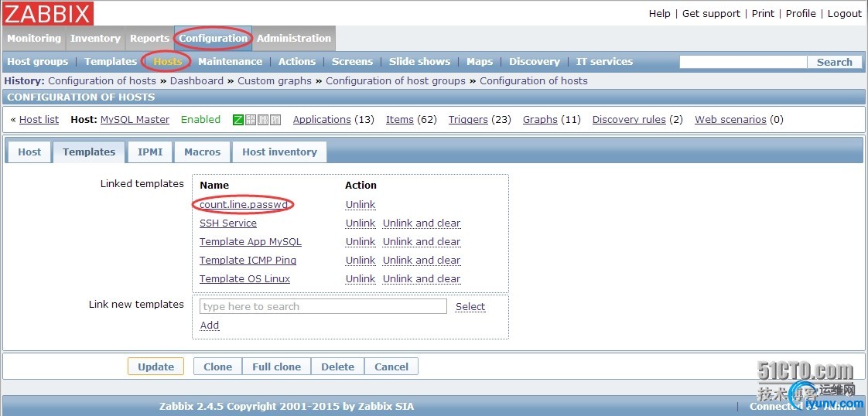Screen dimensions: 868x416
Task: Open SSH Service template link
Action: [228, 223]
